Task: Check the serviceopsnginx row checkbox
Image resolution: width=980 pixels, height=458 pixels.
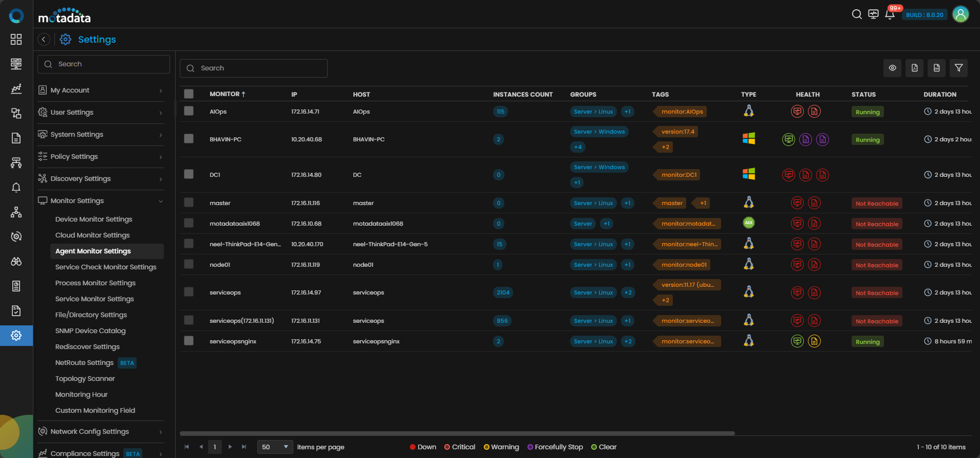Action: pyautogui.click(x=189, y=341)
